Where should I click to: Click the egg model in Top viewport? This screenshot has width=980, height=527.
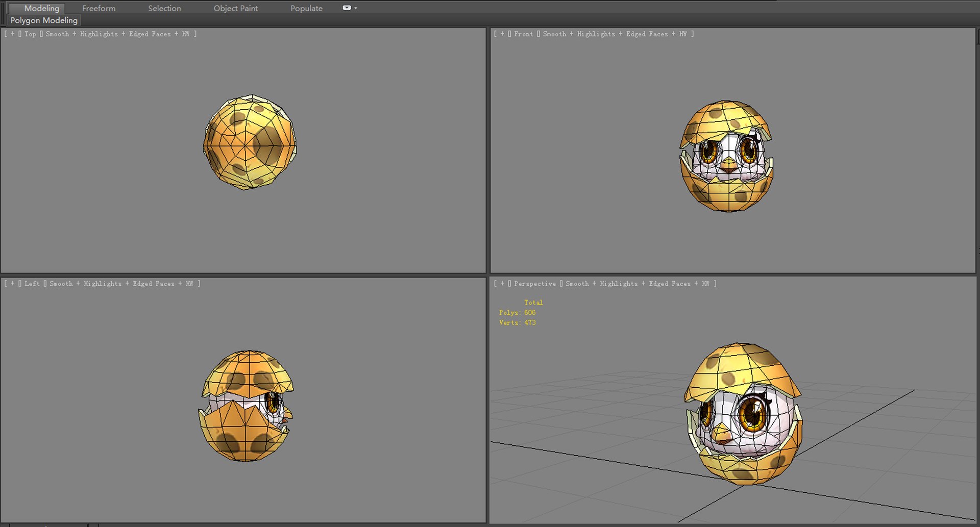pos(250,142)
